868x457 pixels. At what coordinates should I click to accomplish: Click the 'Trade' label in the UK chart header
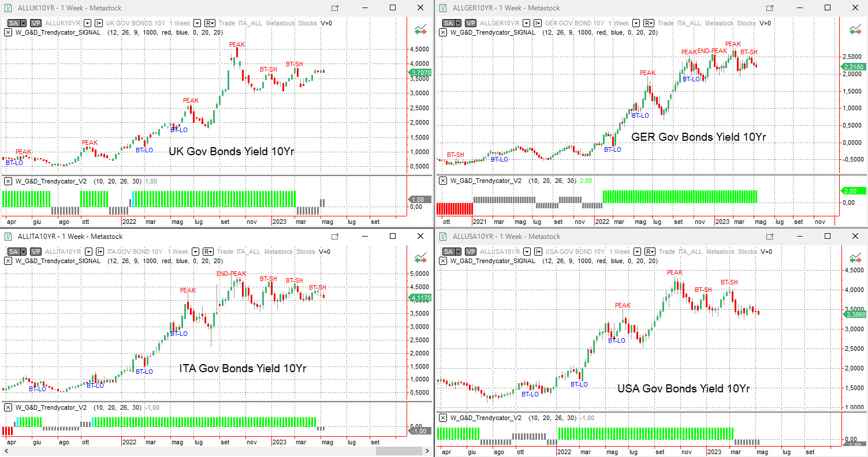coord(227,23)
